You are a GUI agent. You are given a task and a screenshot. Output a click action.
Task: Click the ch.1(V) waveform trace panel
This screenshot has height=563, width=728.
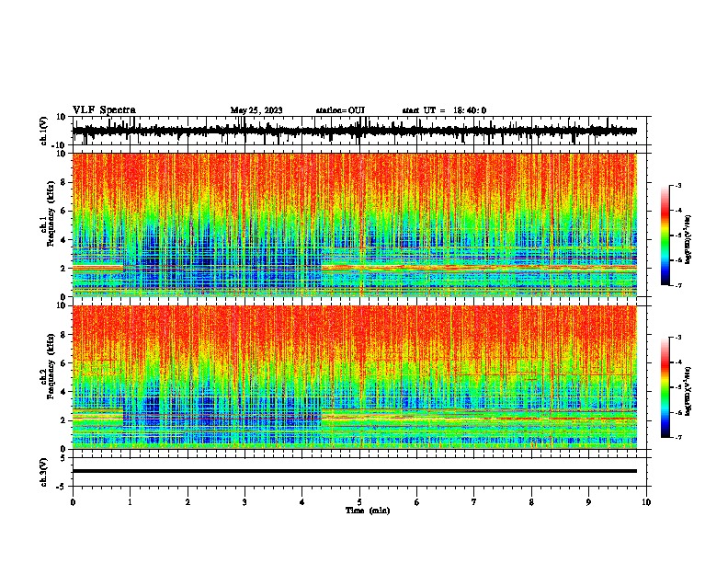[x=359, y=131]
